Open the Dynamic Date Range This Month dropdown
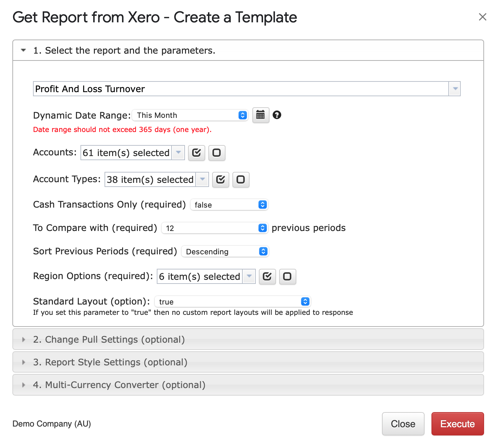Image resolution: width=504 pixels, height=442 pixels. (x=190, y=115)
